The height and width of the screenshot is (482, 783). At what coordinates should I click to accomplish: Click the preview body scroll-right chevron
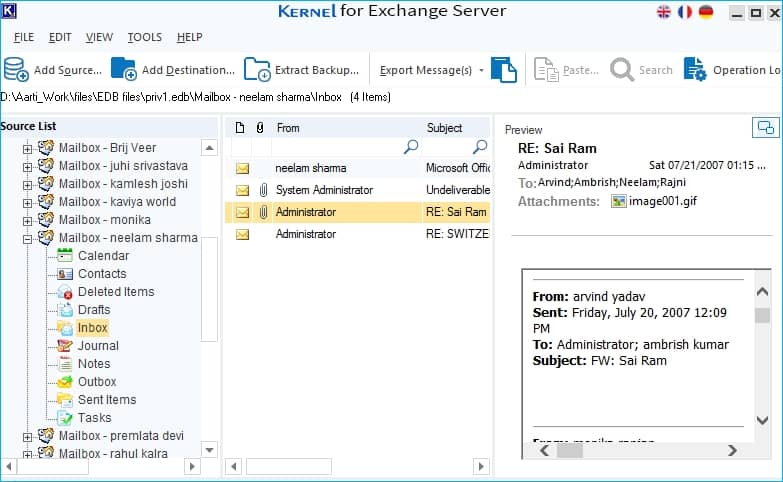[x=732, y=451]
